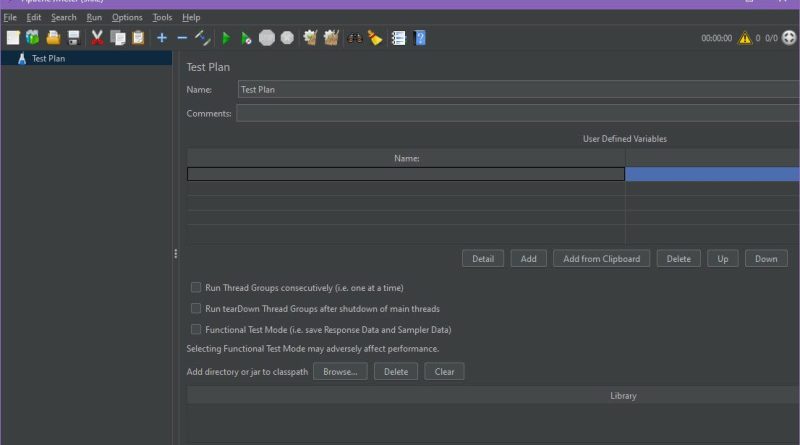800x445 pixels.
Task: Click the classpath Delete button beside Browse
Action: (x=395, y=372)
